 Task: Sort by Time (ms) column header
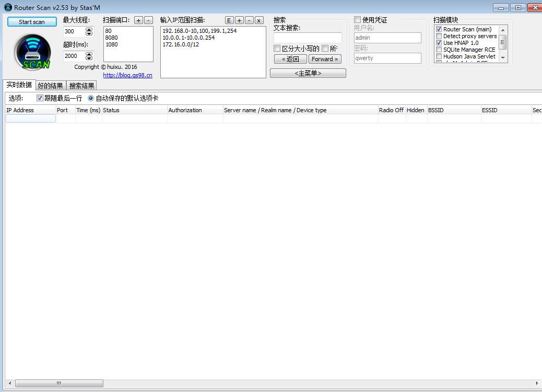(88, 110)
